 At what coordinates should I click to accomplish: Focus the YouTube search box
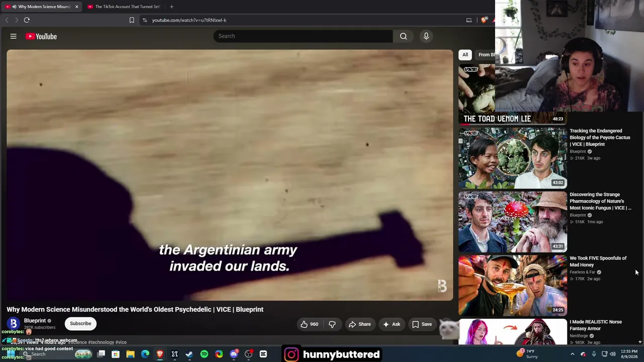click(x=303, y=36)
